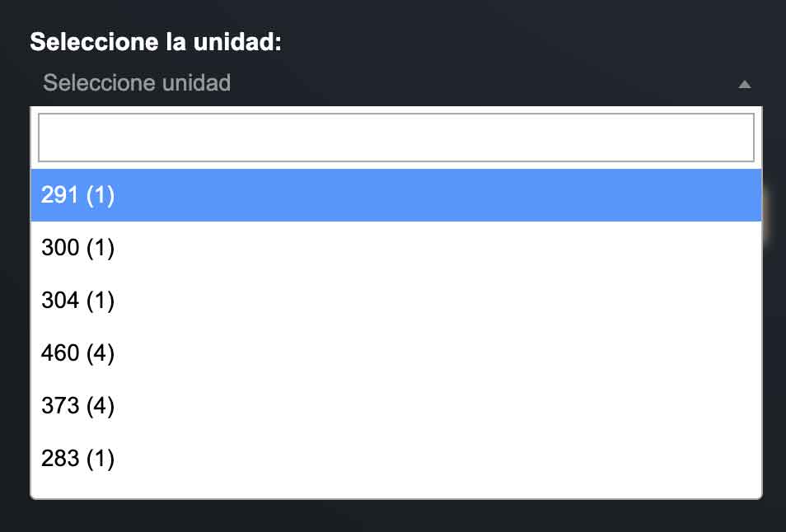Choose unit 300 (1) from list
This screenshot has width=786, height=532.
396,247
